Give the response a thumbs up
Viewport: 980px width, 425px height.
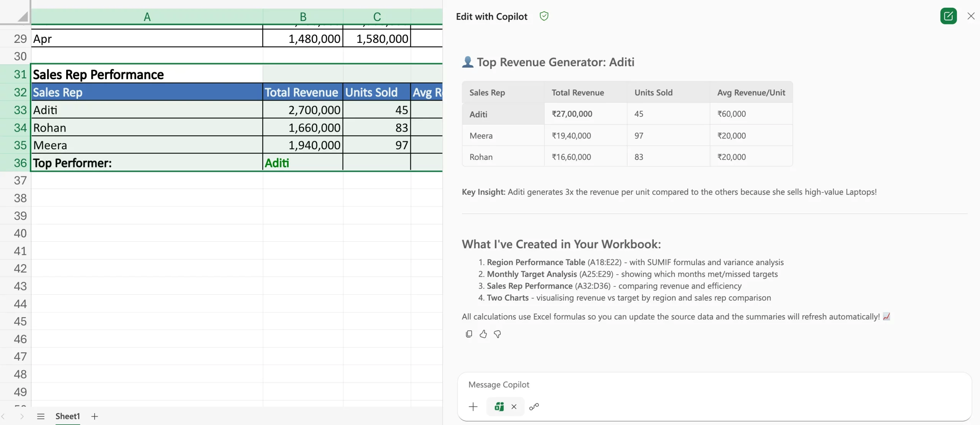(x=483, y=334)
